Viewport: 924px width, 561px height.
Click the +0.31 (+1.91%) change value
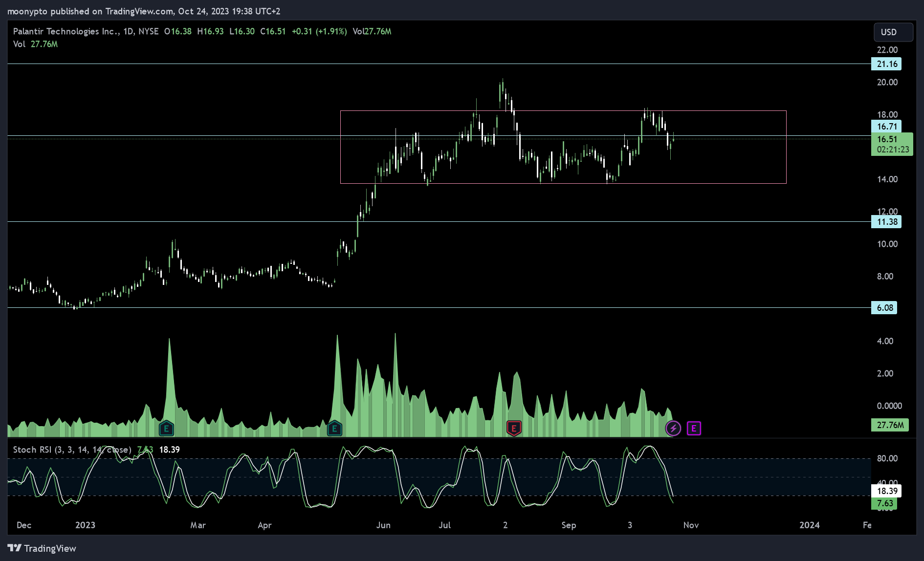319,31
